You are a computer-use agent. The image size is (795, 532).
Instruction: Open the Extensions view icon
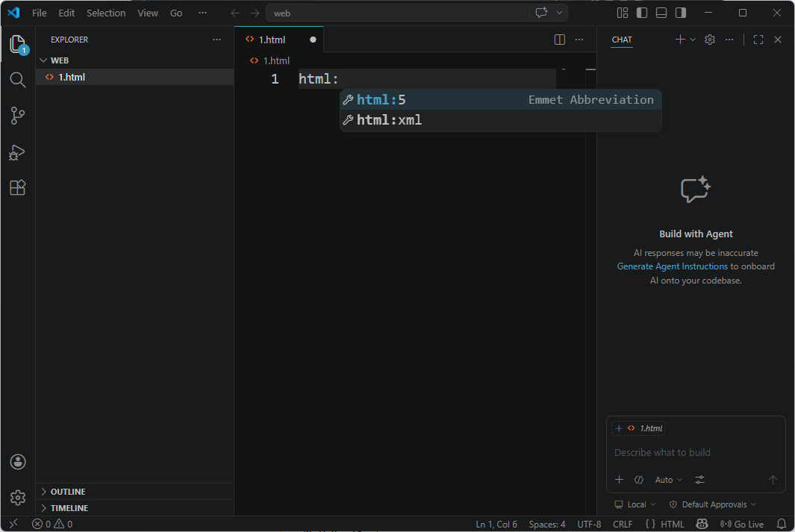[x=18, y=188]
